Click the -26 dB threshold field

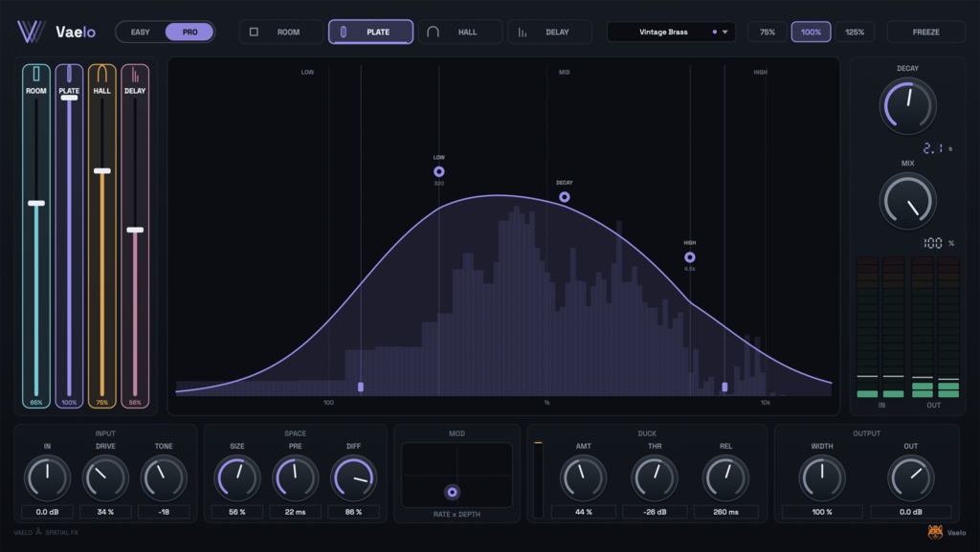coord(655,512)
